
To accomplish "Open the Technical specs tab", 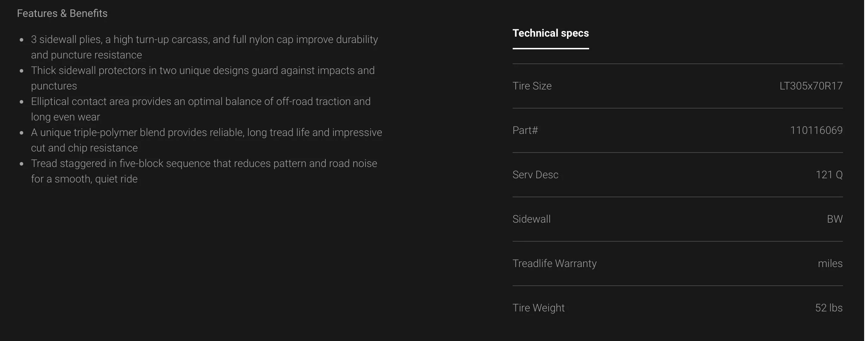I will [x=550, y=33].
